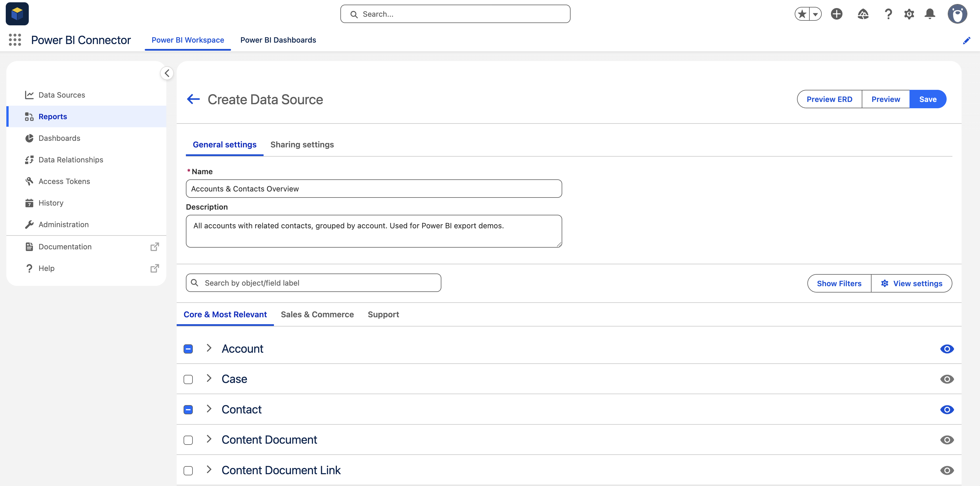
Task: Click the Contact object label
Action: 242,410
